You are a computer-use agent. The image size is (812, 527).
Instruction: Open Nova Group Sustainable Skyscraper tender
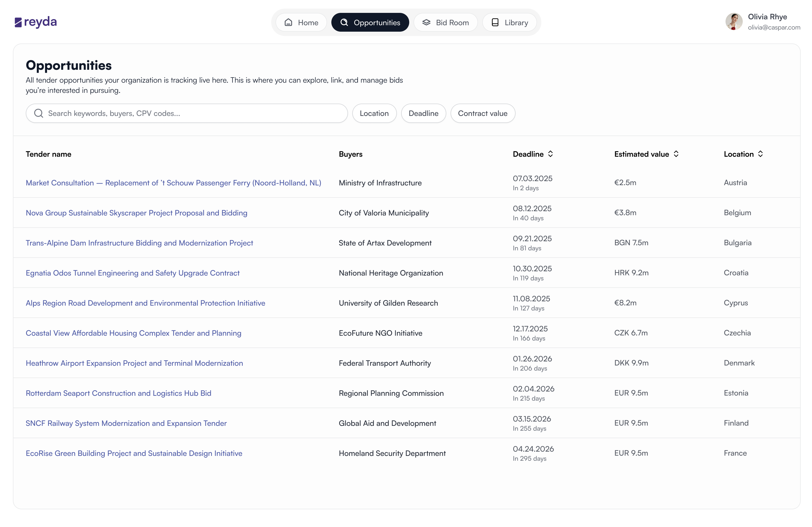pyautogui.click(x=136, y=213)
